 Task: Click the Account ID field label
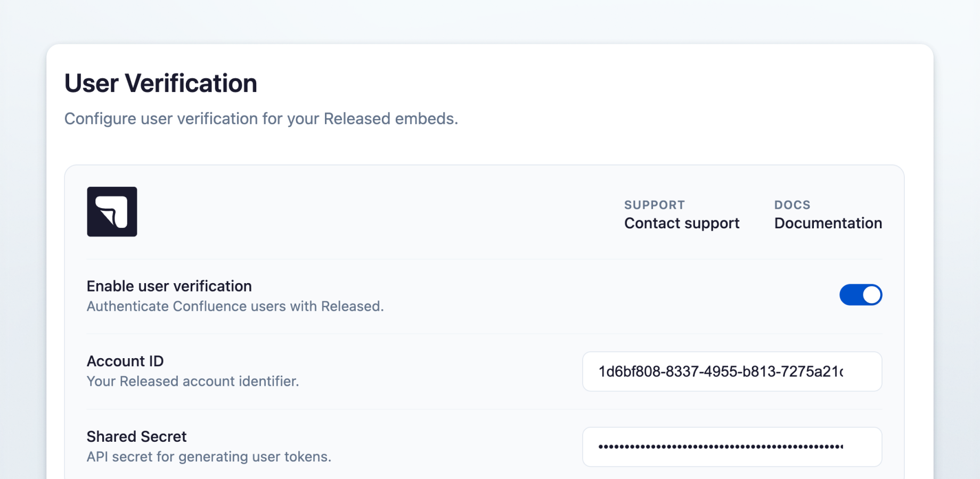tap(125, 361)
